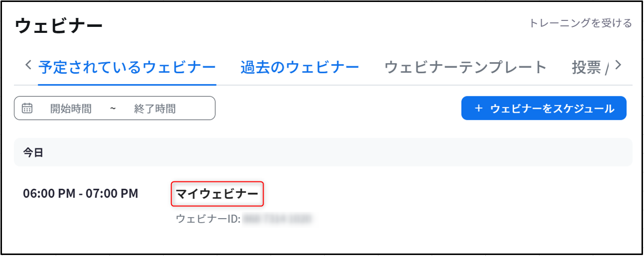Click the 終了時間 end date field

point(155,109)
